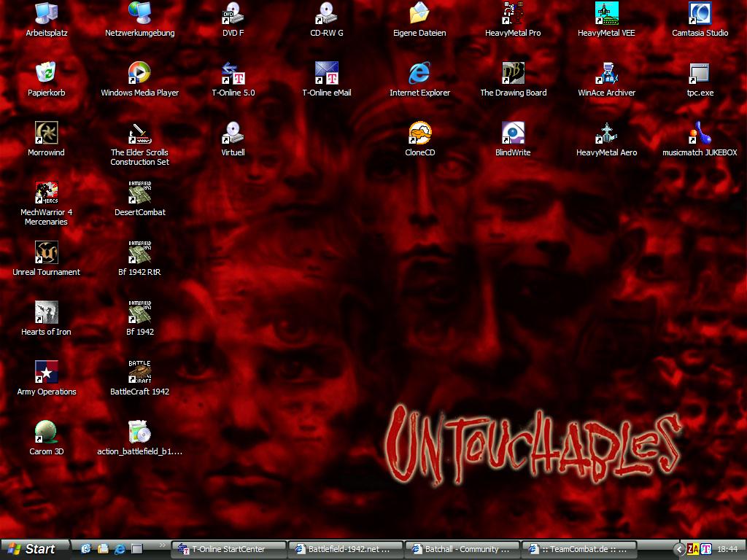Switch to TeamCombat.de taskbar window
This screenshot has height=560, width=747.
tap(580, 550)
